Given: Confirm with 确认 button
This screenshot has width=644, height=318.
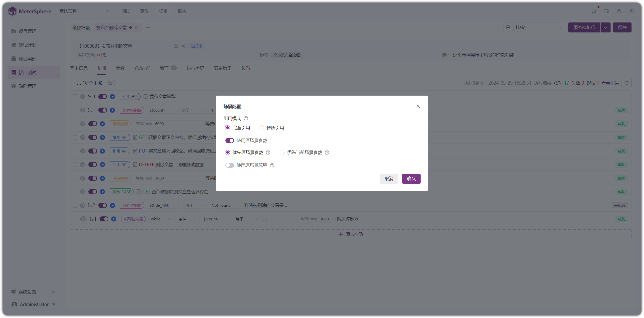Looking at the screenshot, I should click(x=411, y=179).
